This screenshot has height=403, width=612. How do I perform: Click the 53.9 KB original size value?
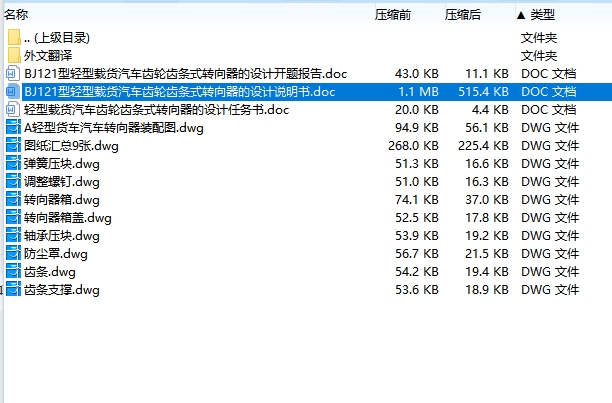click(416, 235)
